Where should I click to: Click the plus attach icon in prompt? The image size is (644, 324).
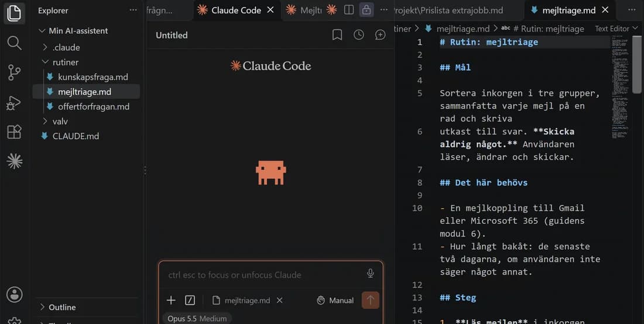pyautogui.click(x=171, y=300)
